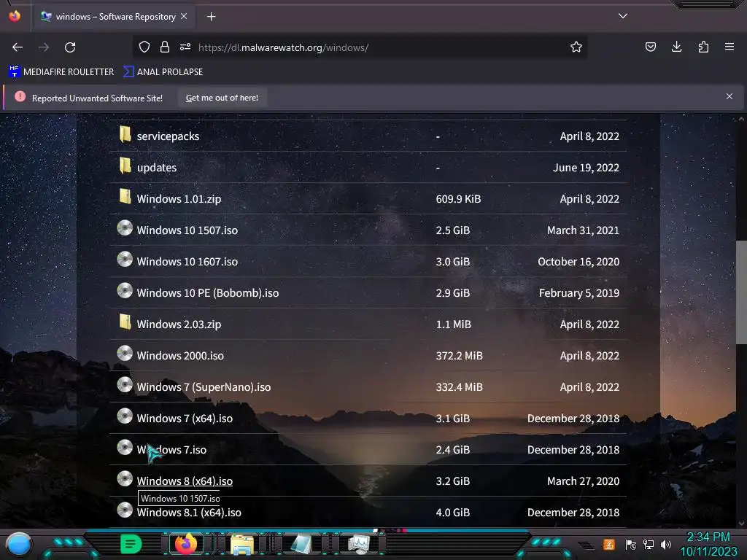
Task: Reload the page with the refresh icon
Action: tap(70, 47)
